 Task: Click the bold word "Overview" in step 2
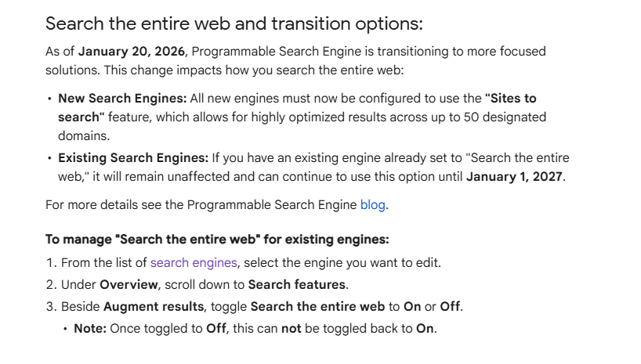click(x=129, y=284)
